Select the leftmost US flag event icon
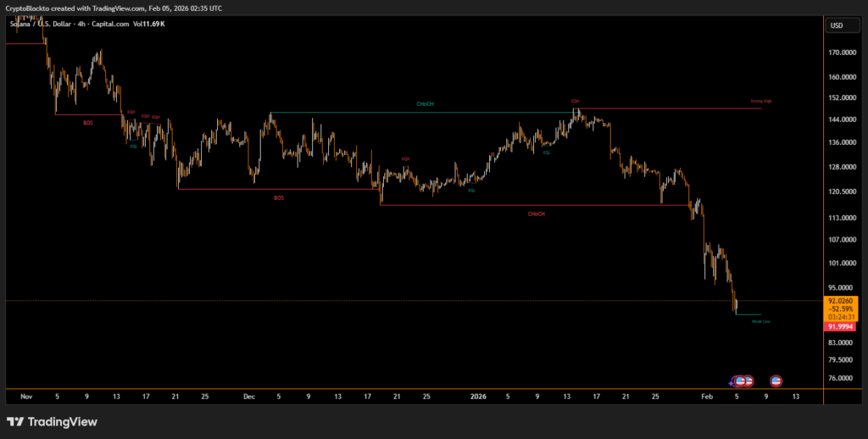868x439 pixels. click(740, 381)
